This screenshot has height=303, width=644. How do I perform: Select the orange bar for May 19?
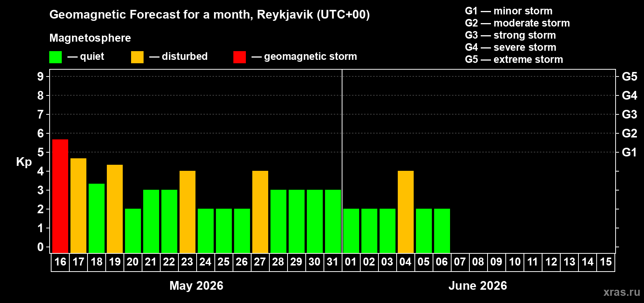tap(115, 209)
